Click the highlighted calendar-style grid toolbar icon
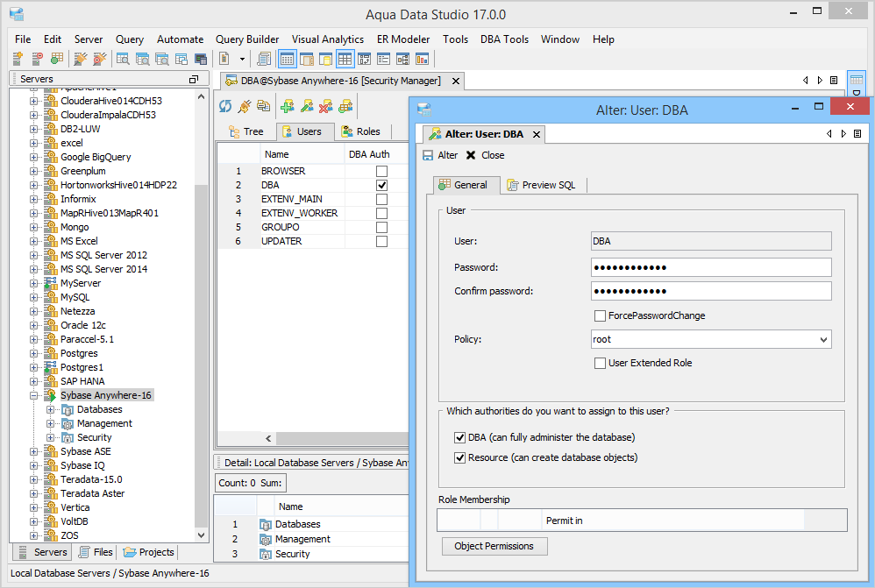The width and height of the screenshot is (875, 588). (x=287, y=59)
